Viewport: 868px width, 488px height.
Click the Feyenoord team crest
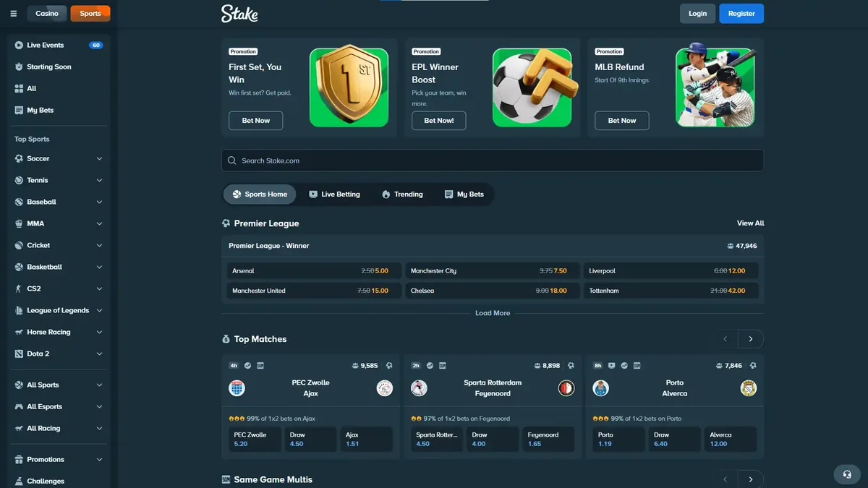(566, 388)
